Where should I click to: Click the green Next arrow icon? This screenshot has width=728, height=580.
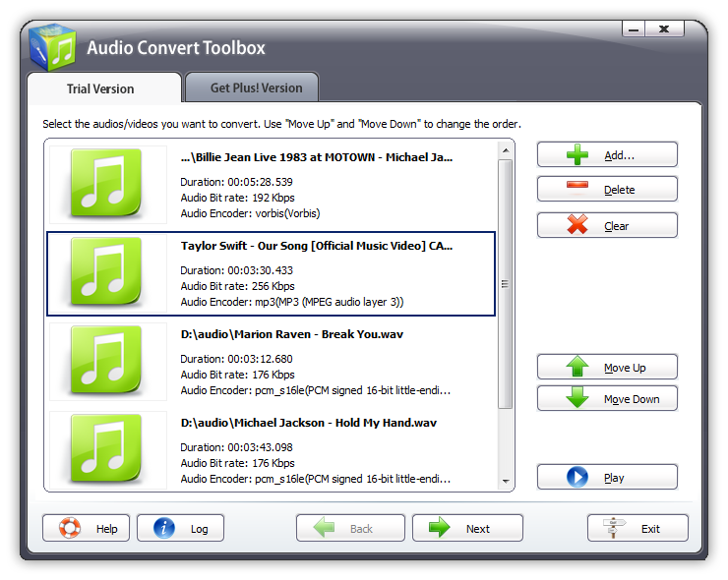[439, 528]
